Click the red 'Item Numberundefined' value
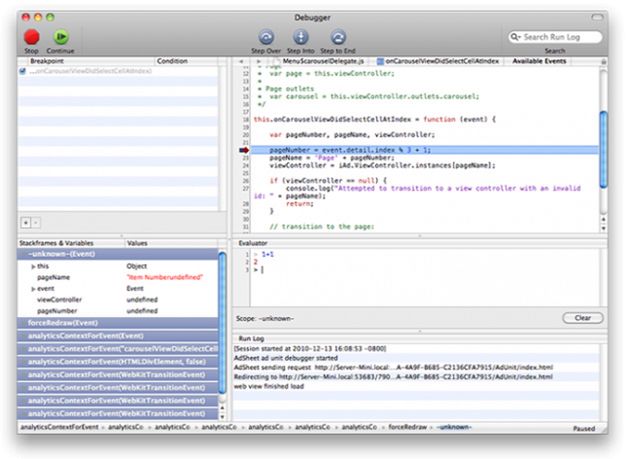 pos(165,277)
